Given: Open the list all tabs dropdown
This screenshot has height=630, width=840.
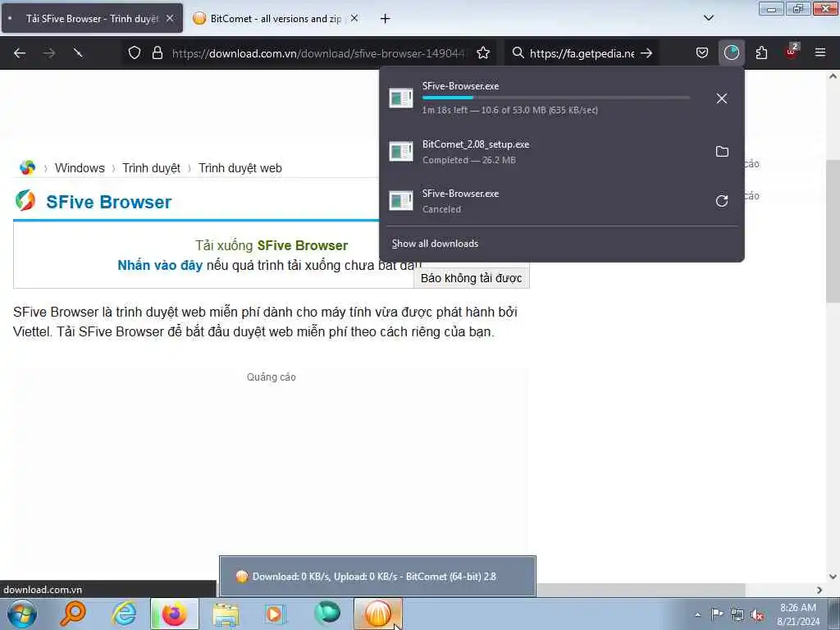Looking at the screenshot, I should click(708, 18).
